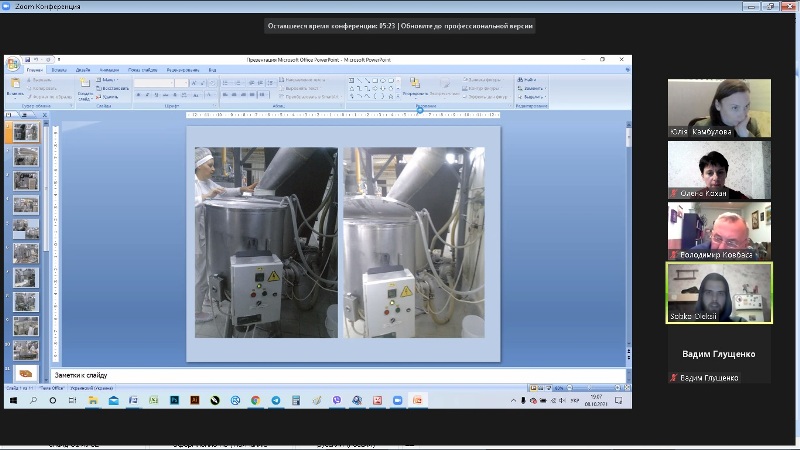Click the round Office button in PowerPoint
The image size is (800, 450).
(x=13, y=64)
